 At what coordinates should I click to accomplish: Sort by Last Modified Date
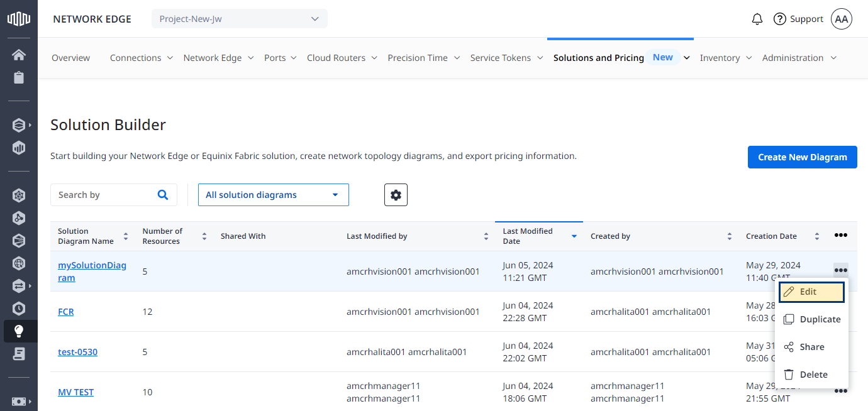pos(574,236)
